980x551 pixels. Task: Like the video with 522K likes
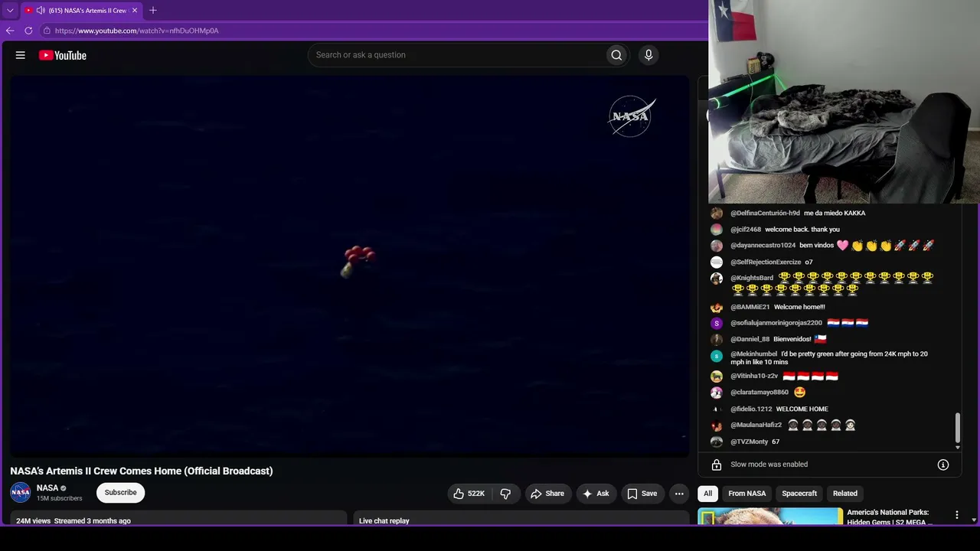pos(469,494)
